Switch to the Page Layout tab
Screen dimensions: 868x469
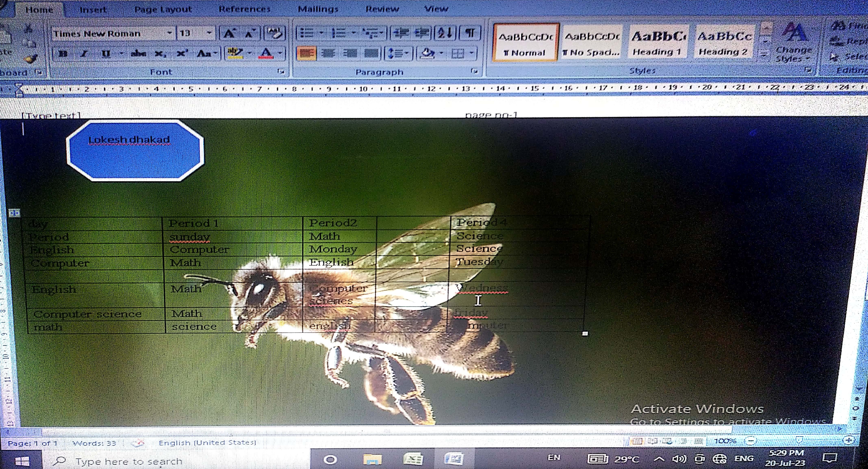tap(163, 9)
